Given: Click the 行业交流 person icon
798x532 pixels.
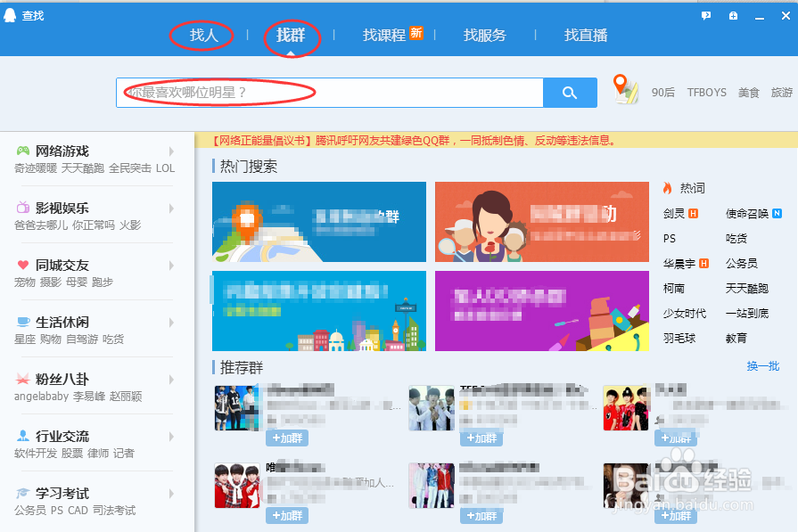Looking at the screenshot, I should point(23,436).
